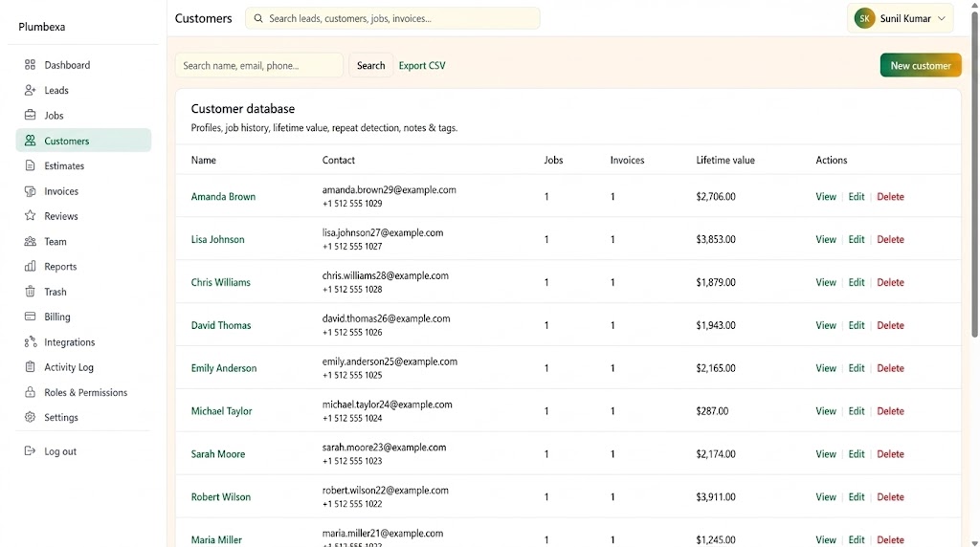The image size is (980, 547).
Task: Click the New customer button
Action: [x=921, y=65]
